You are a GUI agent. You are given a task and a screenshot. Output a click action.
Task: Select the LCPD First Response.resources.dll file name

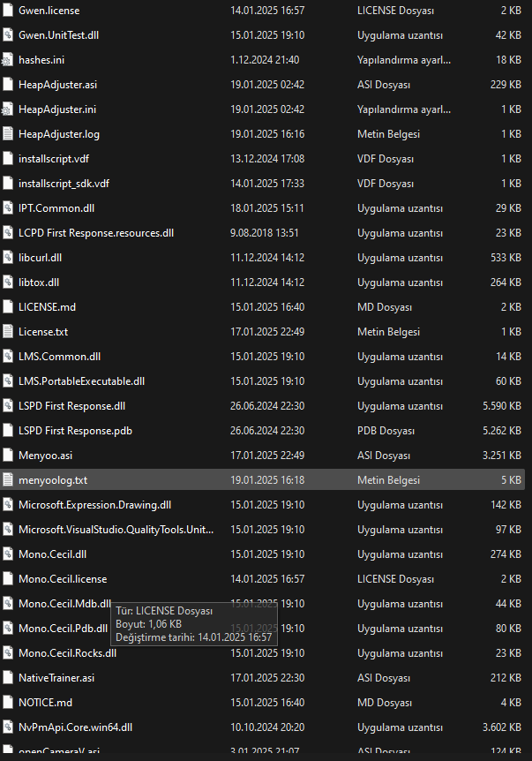[x=96, y=233]
